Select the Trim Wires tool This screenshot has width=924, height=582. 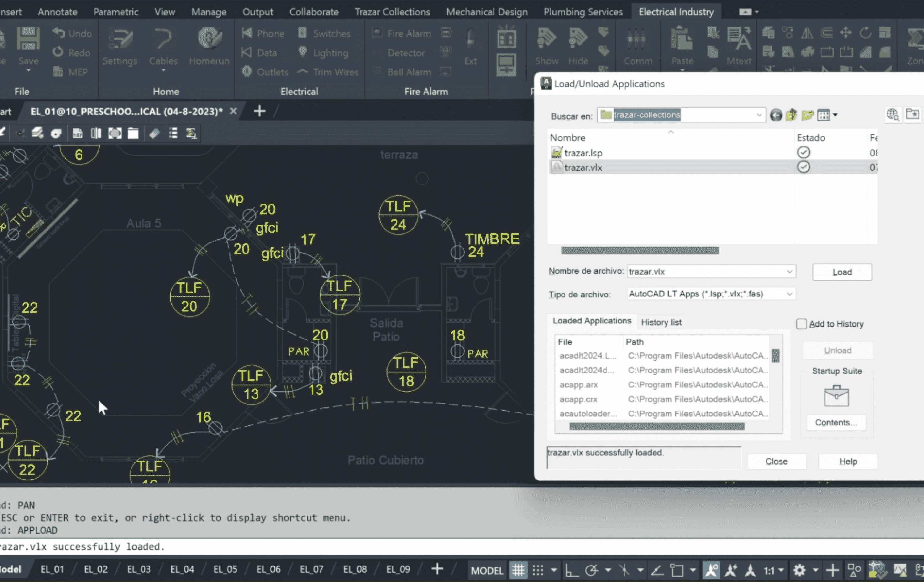pyautogui.click(x=328, y=72)
